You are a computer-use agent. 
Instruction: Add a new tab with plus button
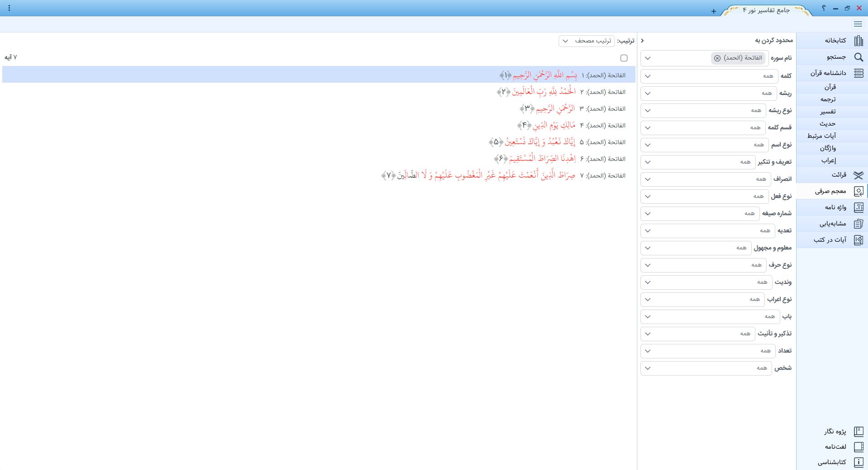tap(713, 11)
